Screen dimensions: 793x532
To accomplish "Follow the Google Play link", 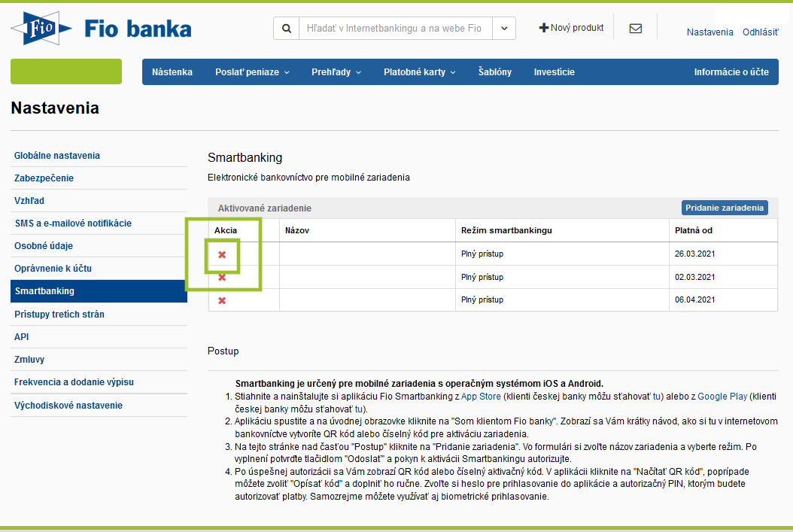I will point(722,397).
